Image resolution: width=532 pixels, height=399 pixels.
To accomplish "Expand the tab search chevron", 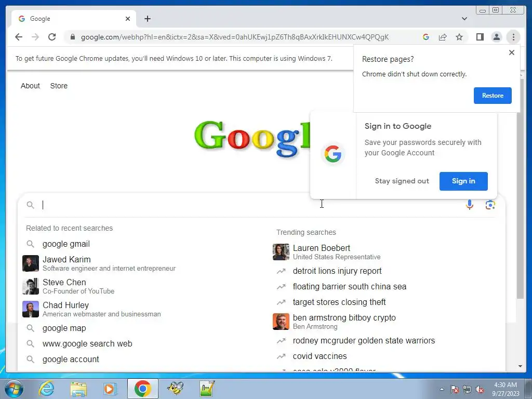I will [x=464, y=19].
